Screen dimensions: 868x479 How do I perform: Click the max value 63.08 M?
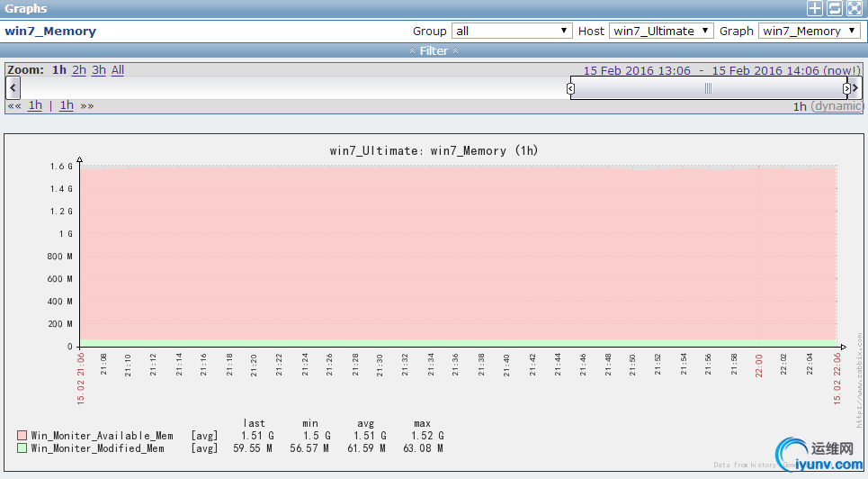coord(423,448)
